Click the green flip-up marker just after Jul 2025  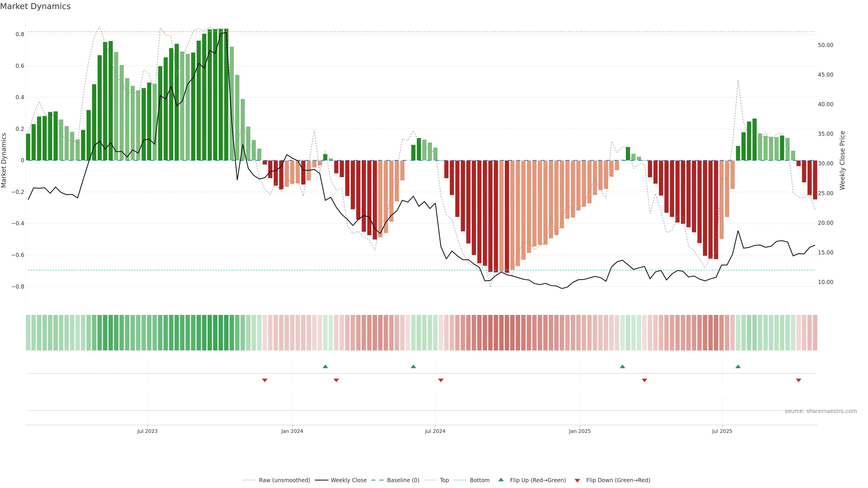tap(738, 366)
